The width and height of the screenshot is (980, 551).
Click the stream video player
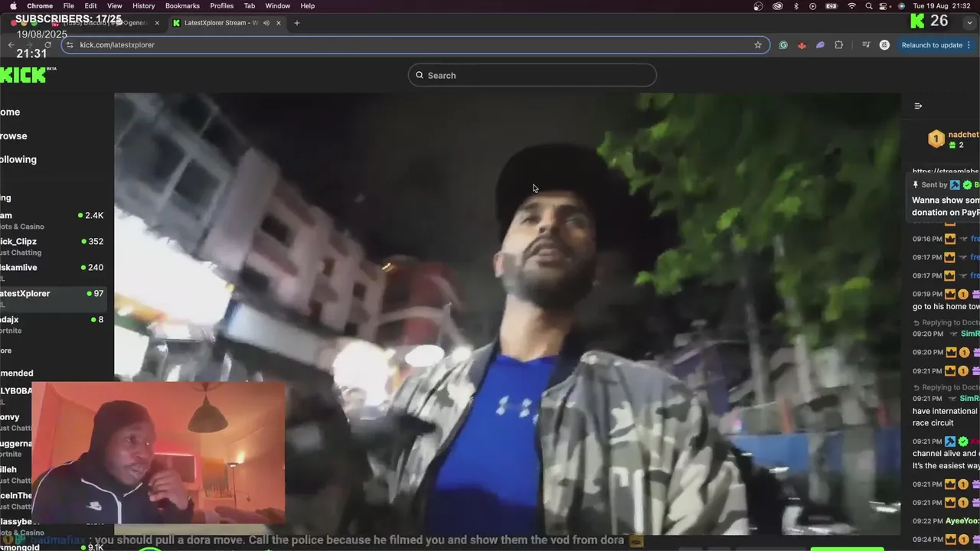(x=507, y=314)
